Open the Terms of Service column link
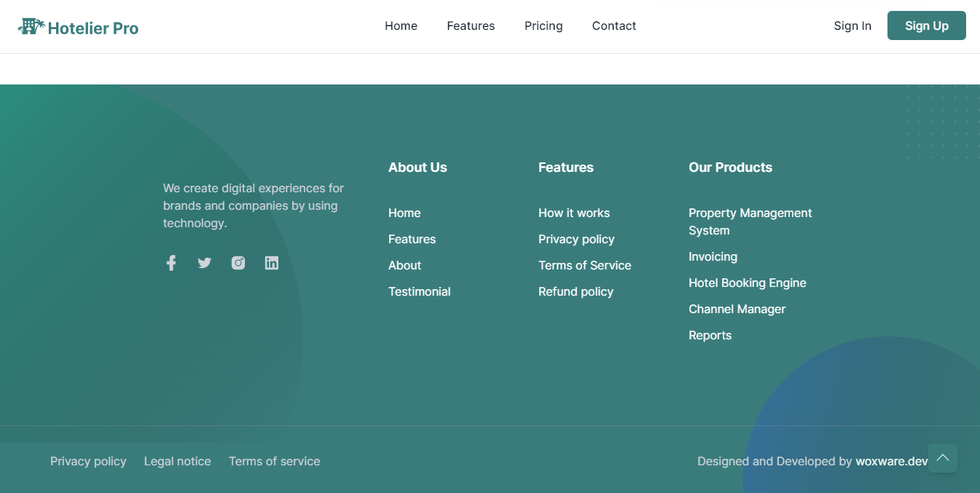This screenshot has height=493, width=980. pyautogui.click(x=585, y=265)
